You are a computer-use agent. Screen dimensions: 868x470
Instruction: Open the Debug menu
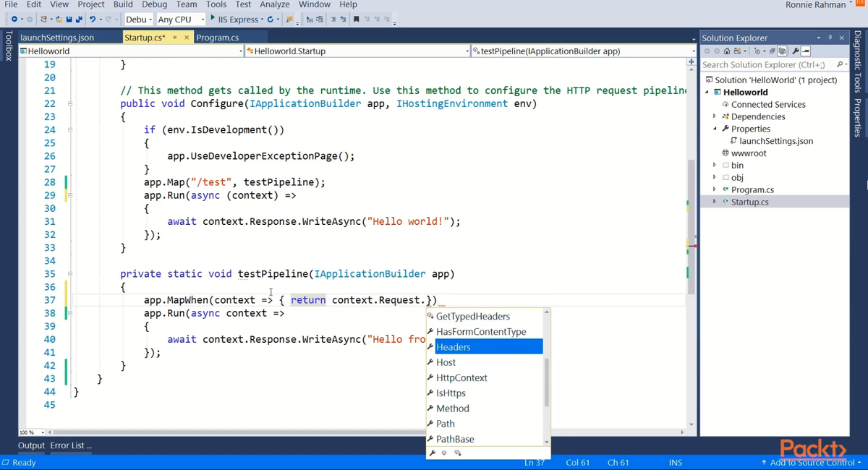pyautogui.click(x=155, y=4)
